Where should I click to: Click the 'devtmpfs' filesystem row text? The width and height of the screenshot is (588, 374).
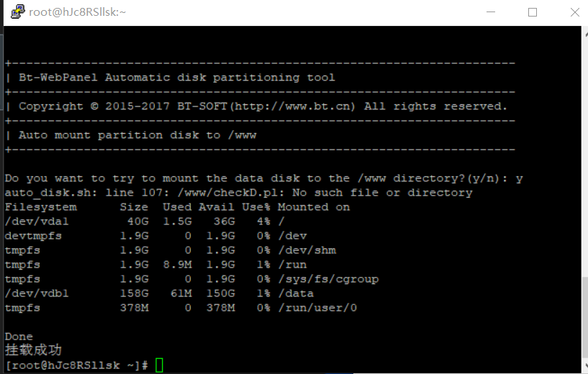point(33,236)
